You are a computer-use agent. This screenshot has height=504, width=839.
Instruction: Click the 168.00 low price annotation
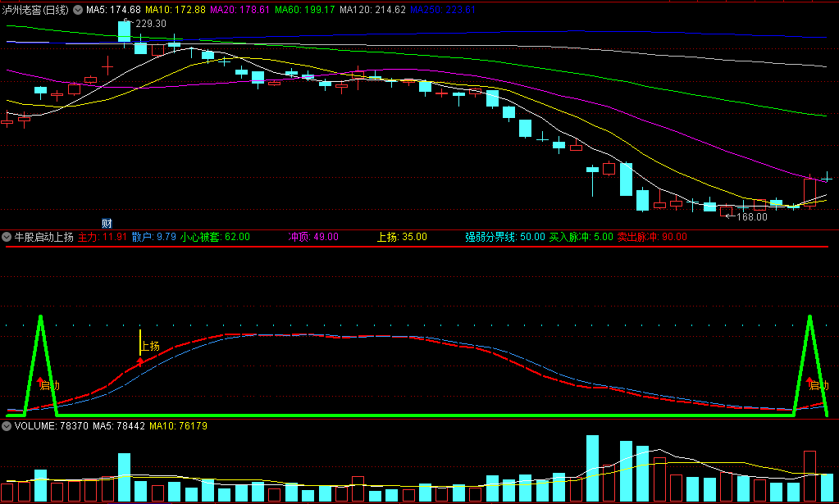[752, 217]
